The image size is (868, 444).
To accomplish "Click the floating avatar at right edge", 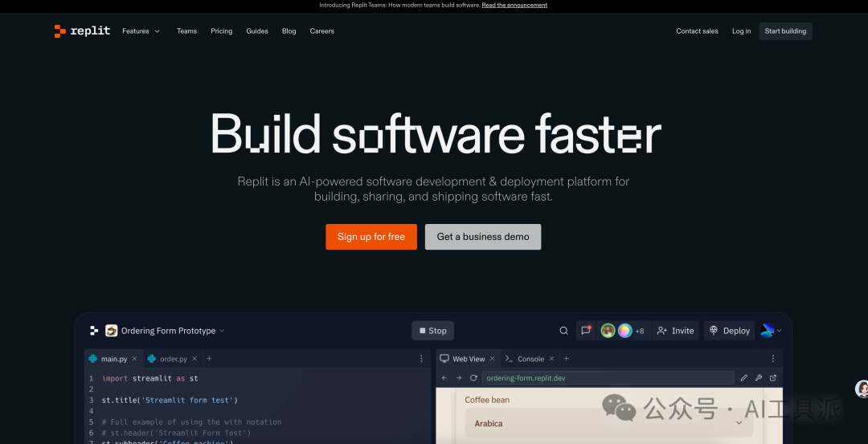I will point(862,389).
